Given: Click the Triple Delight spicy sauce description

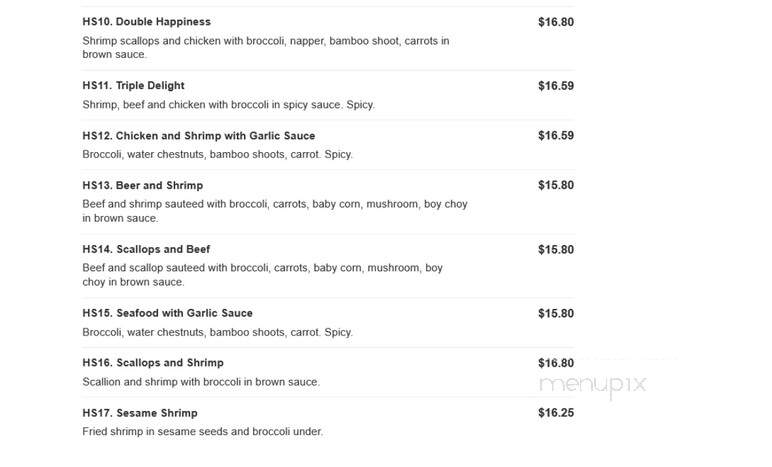Looking at the screenshot, I should 228,105.
